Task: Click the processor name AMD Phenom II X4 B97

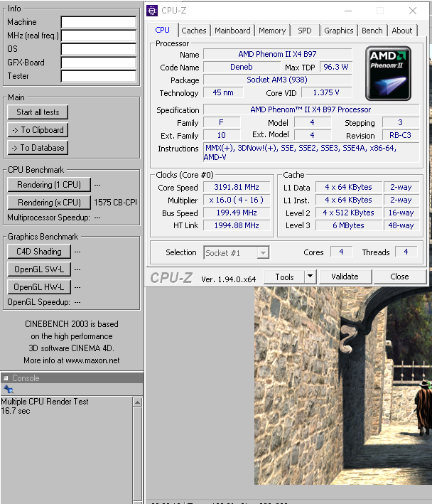Action: coord(278,54)
